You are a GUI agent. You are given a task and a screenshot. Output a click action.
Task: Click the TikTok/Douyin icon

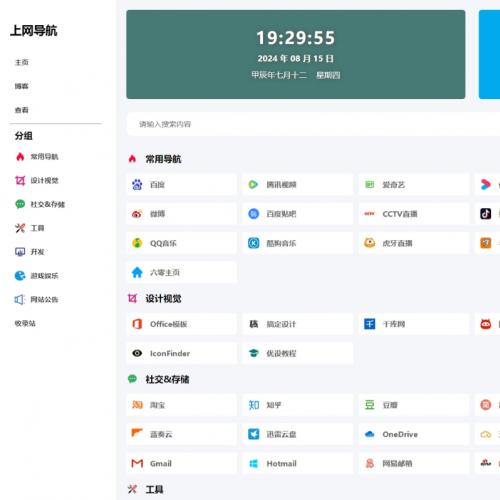pyautogui.click(x=485, y=214)
